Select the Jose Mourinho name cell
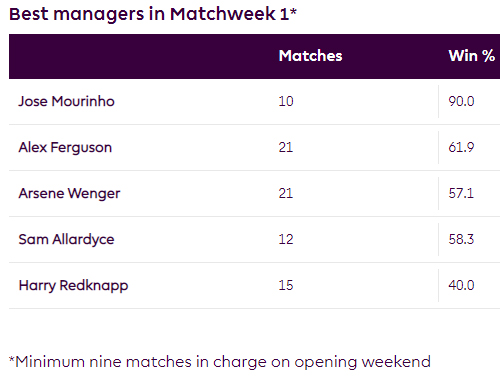The image size is (500, 382). coord(66,101)
